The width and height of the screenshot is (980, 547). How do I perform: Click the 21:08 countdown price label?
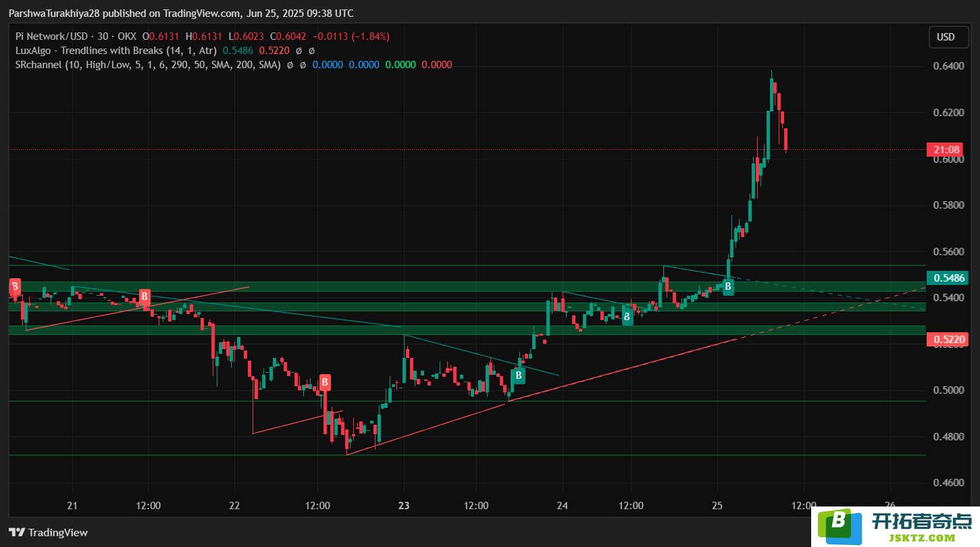click(948, 149)
